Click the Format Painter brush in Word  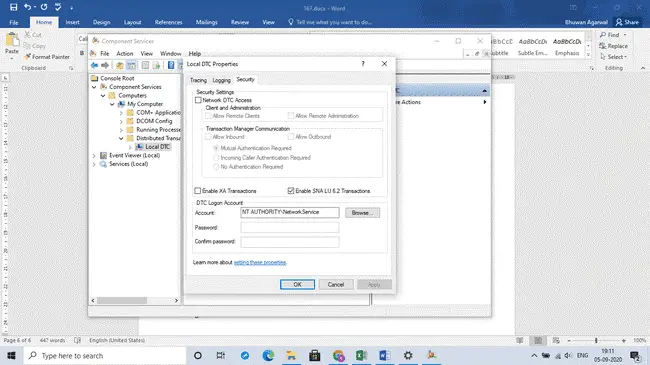[x=28, y=57]
